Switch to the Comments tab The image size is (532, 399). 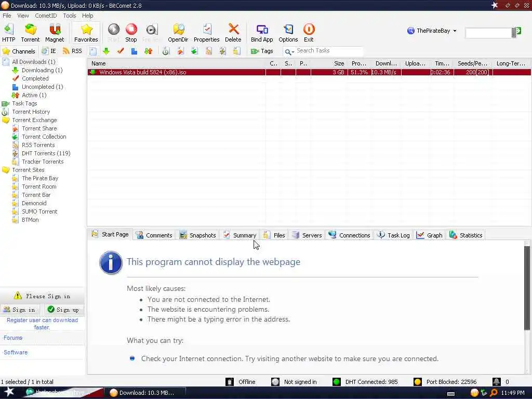pyautogui.click(x=154, y=235)
